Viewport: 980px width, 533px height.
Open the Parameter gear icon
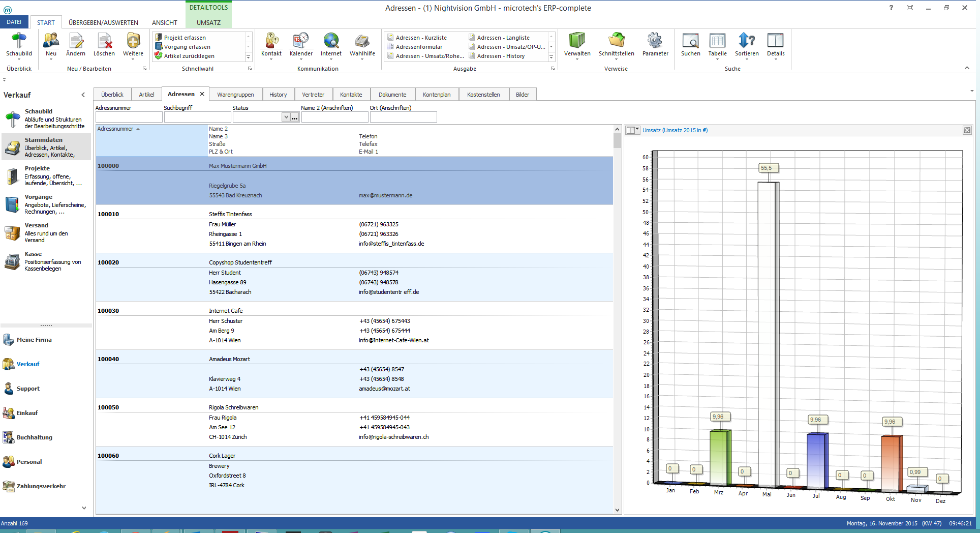[655, 41]
